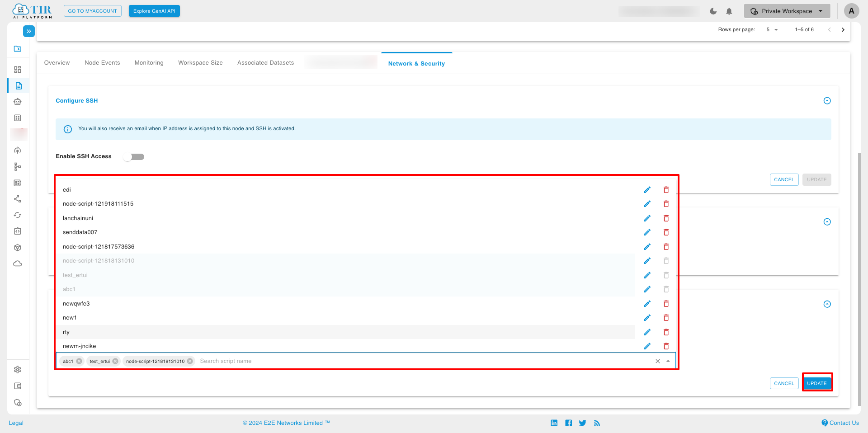868x433 pixels.
Task: Collapse the second settings section
Action: click(827, 222)
